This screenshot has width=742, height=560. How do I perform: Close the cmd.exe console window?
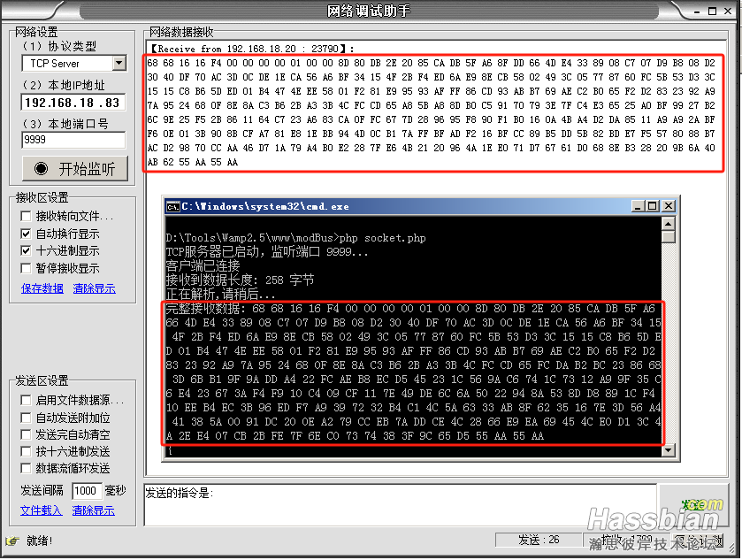tap(668, 206)
